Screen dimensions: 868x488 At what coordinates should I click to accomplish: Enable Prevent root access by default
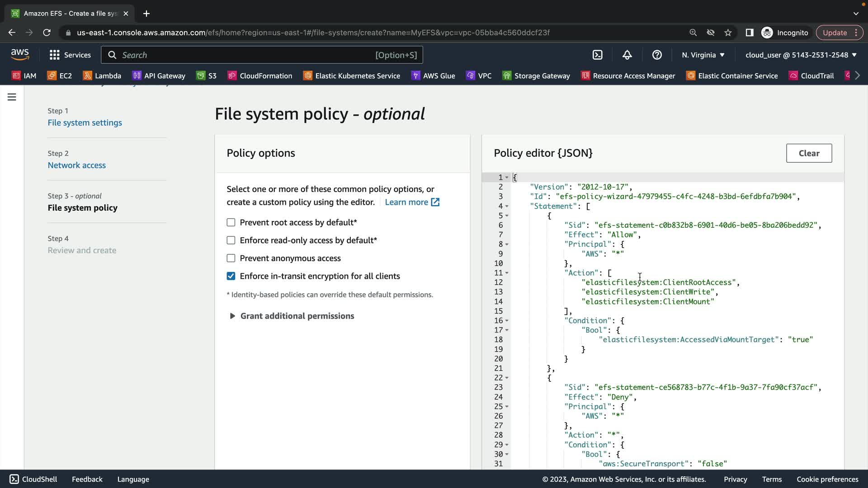[x=231, y=222]
